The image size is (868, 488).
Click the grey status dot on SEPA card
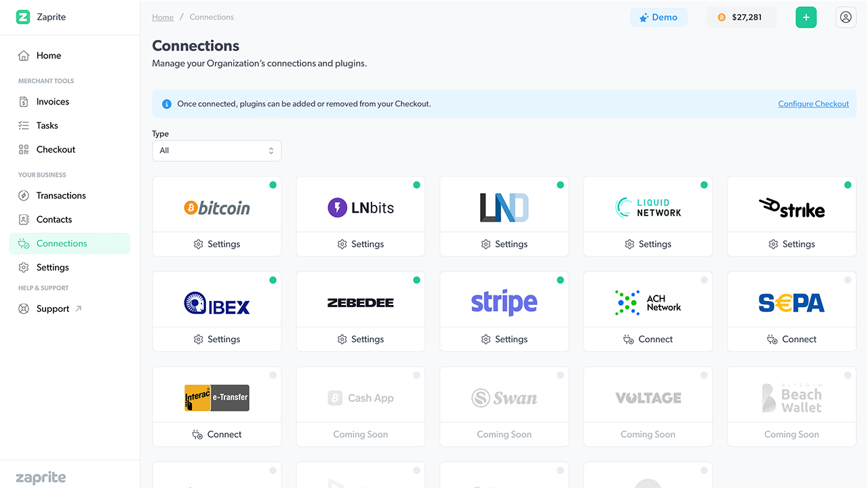pyautogui.click(x=848, y=280)
